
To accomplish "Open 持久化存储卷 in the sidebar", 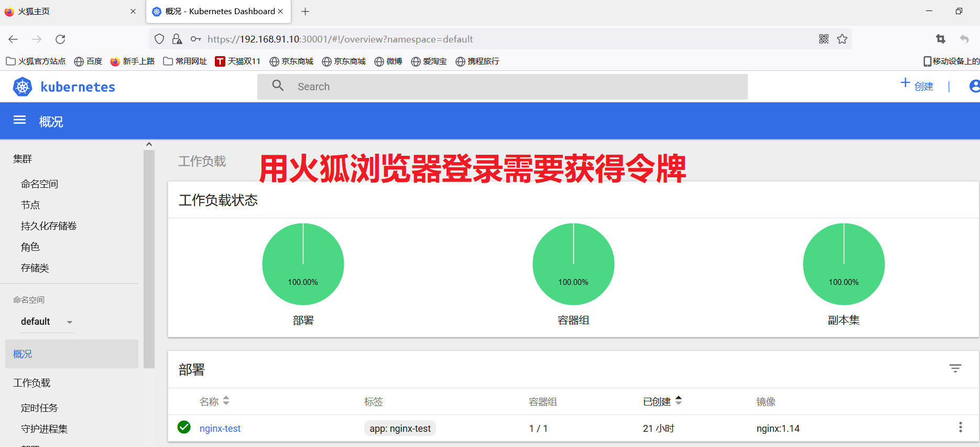I will pos(49,226).
